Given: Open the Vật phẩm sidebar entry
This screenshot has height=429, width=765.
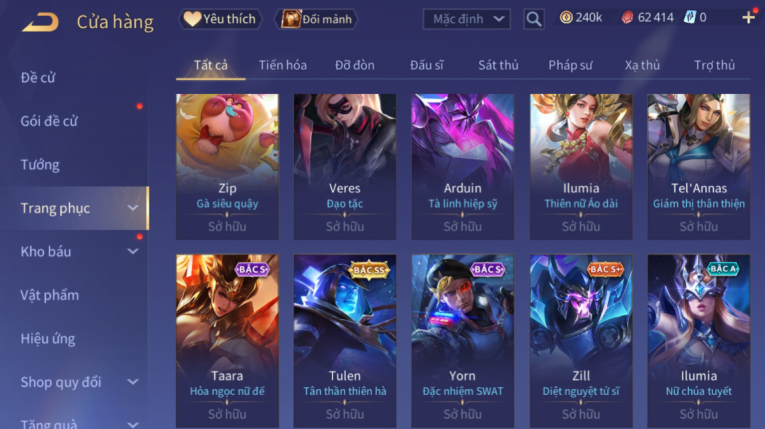Looking at the screenshot, I should pos(49,295).
